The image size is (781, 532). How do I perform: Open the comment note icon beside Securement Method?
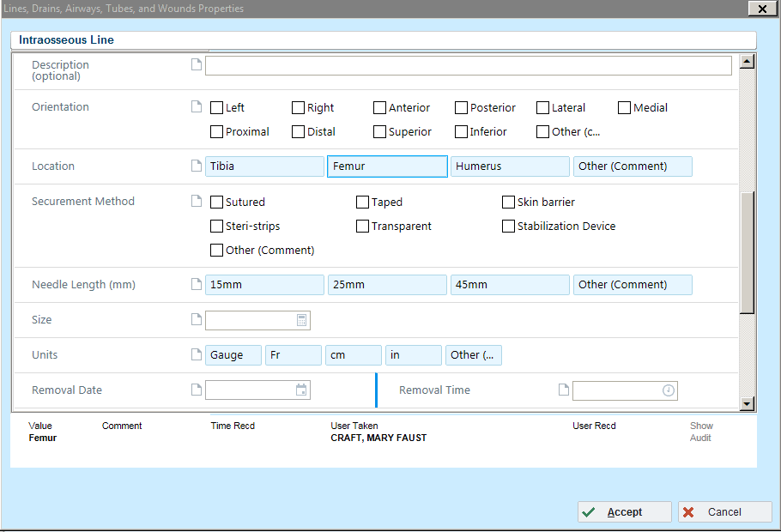(197, 201)
